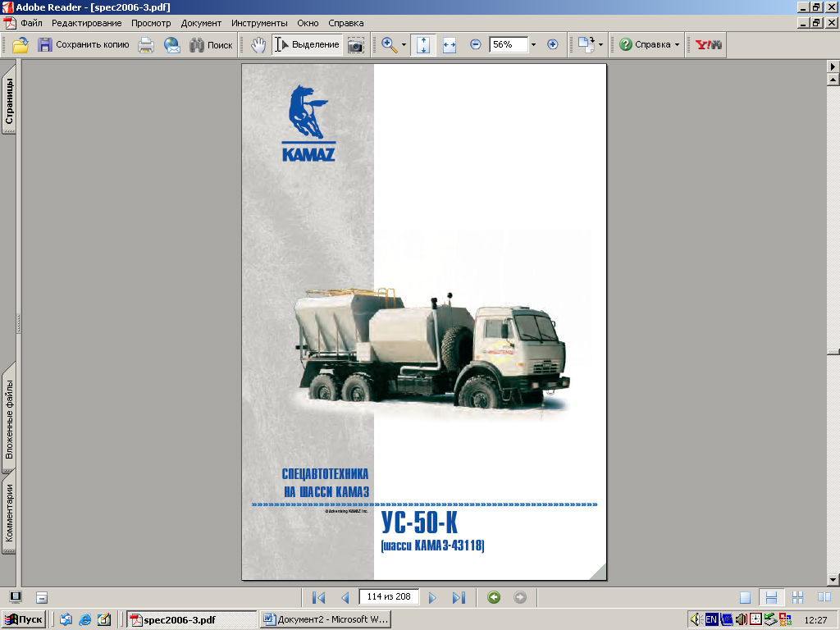The width and height of the screenshot is (840, 630).
Task: Open the Файл menu
Action: [32, 23]
